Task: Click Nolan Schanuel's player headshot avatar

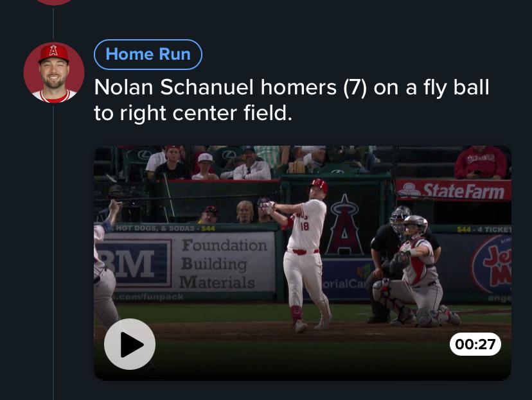Action: click(x=54, y=73)
